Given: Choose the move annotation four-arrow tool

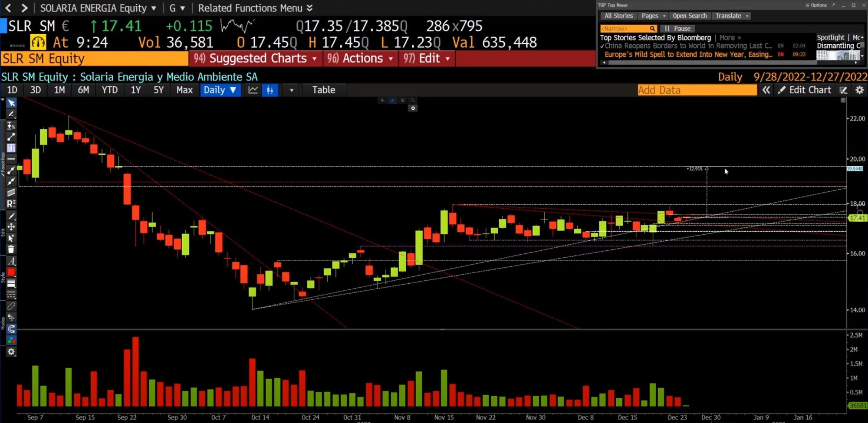Looking at the screenshot, I should (x=11, y=227).
